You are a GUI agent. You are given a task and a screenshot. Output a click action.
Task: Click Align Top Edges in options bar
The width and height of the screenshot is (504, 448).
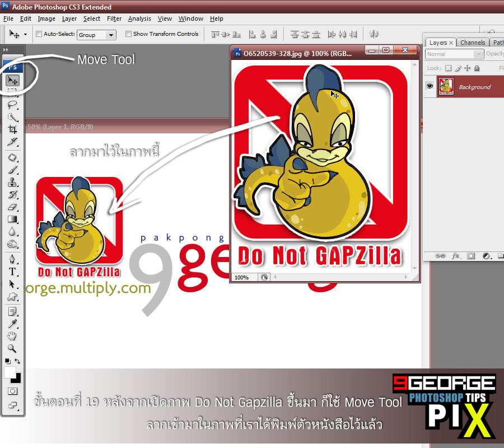[214, 34]
